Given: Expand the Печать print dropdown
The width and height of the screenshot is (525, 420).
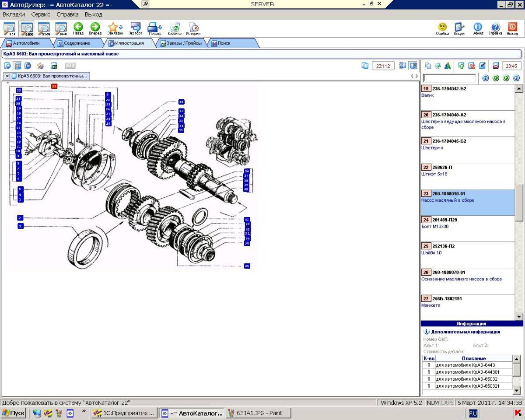Looking at the screenshot, I should (160, 27).
